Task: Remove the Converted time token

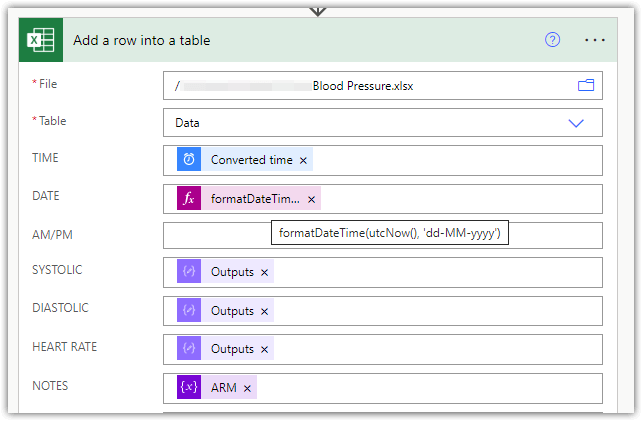Action: click(303, 161)
